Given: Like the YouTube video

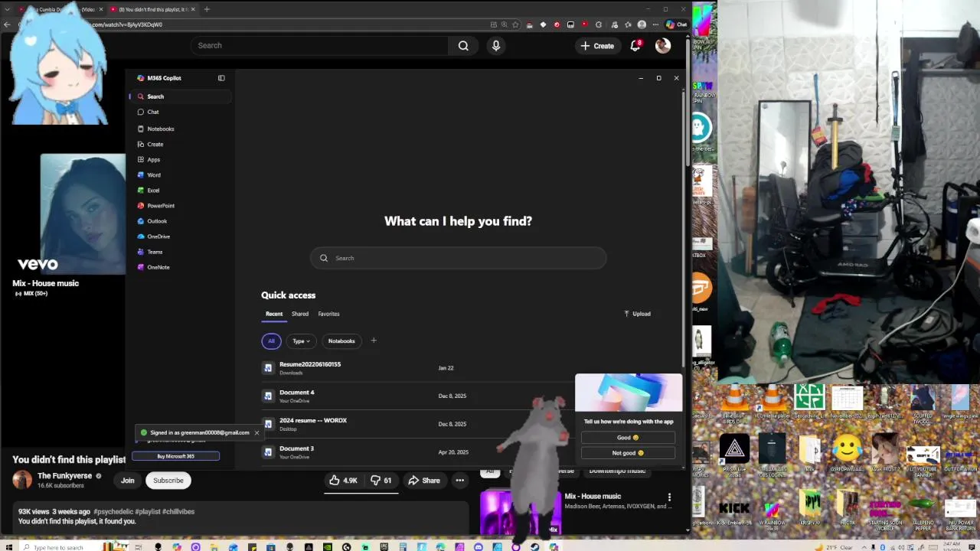Looking at the screenshot, I should click(x=343, y=481).
